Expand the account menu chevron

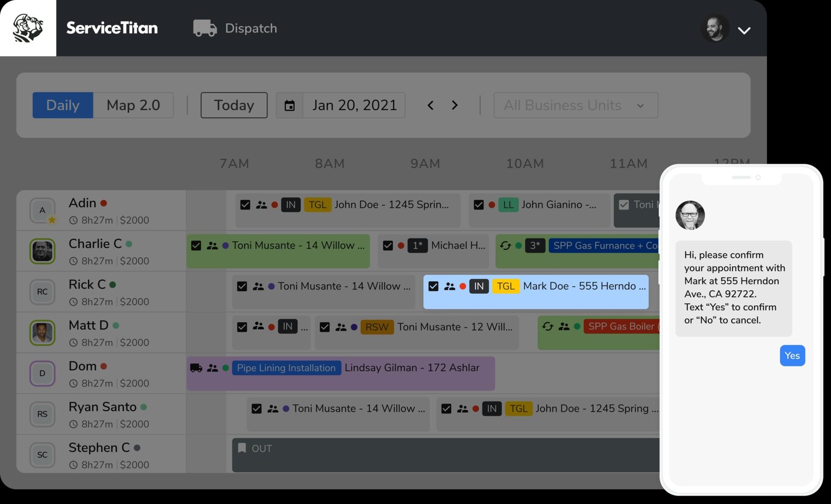(744, 30)
